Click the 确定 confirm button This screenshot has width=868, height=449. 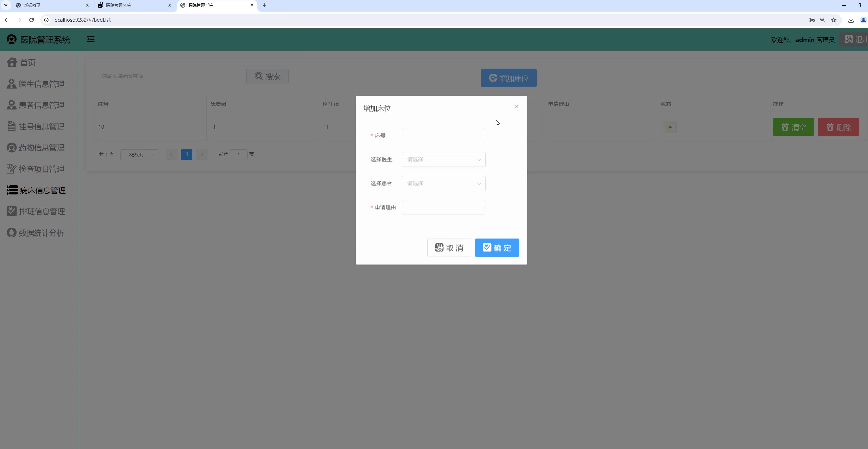497,248
